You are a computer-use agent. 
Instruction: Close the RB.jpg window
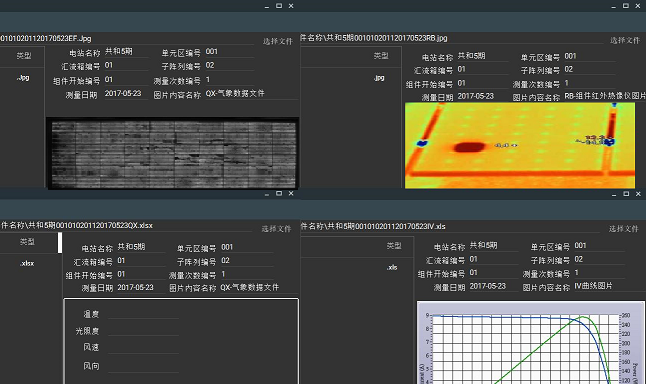[x=638, y=6]
